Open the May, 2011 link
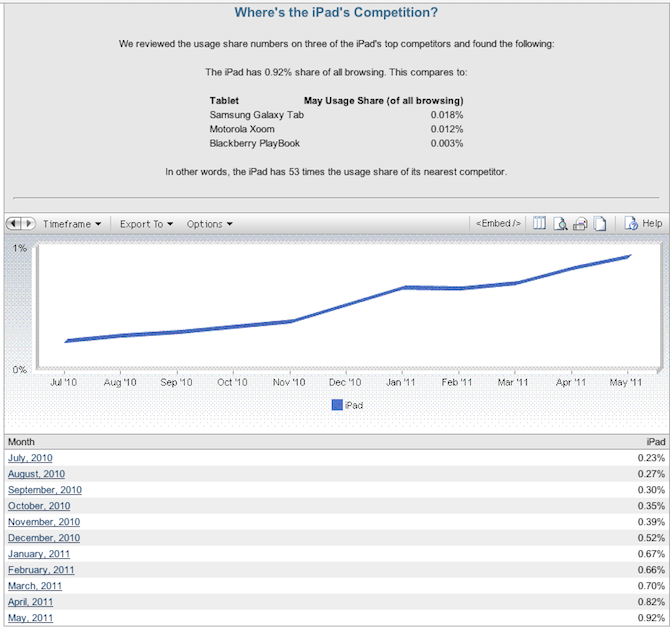 coord(30,618)
